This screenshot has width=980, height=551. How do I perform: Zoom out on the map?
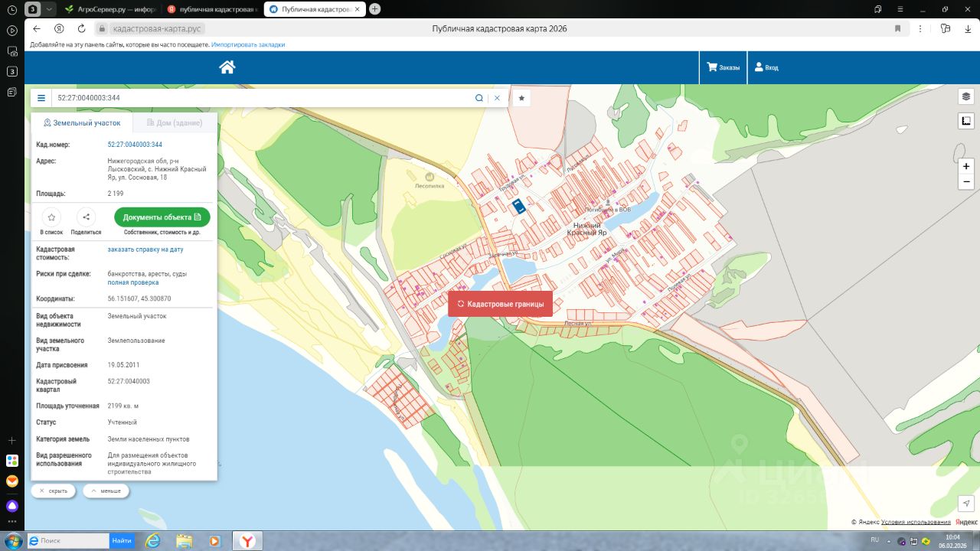click(x=966, y=182)
